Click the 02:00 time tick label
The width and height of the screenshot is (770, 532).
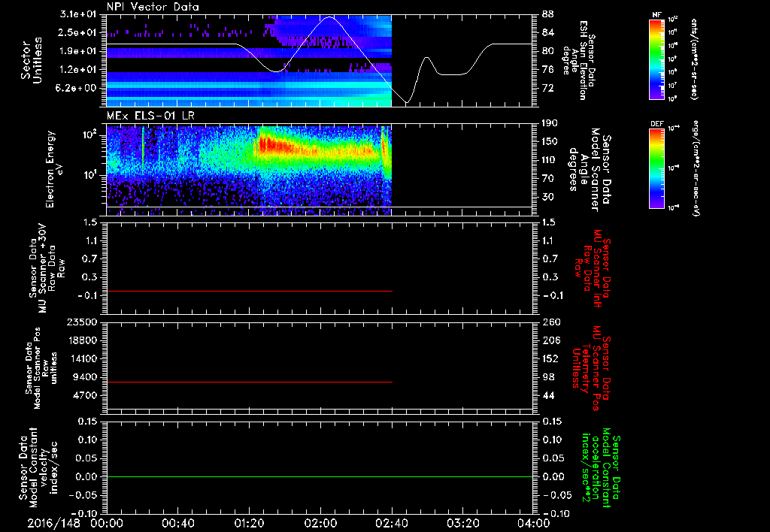pos(320,523)
